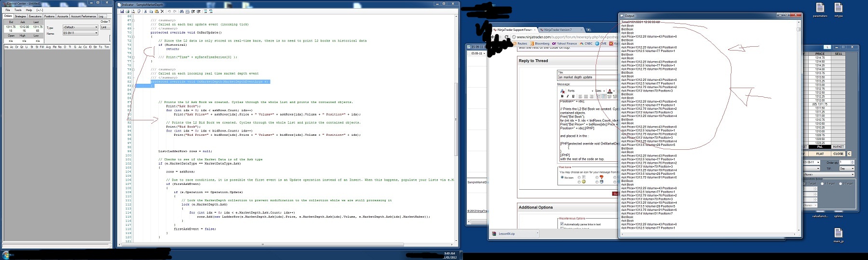Image resolution: width=868 pixels, height=260 pixels.
Task: Open the Reuters bookmark
Action: click(x=520, y=43)
